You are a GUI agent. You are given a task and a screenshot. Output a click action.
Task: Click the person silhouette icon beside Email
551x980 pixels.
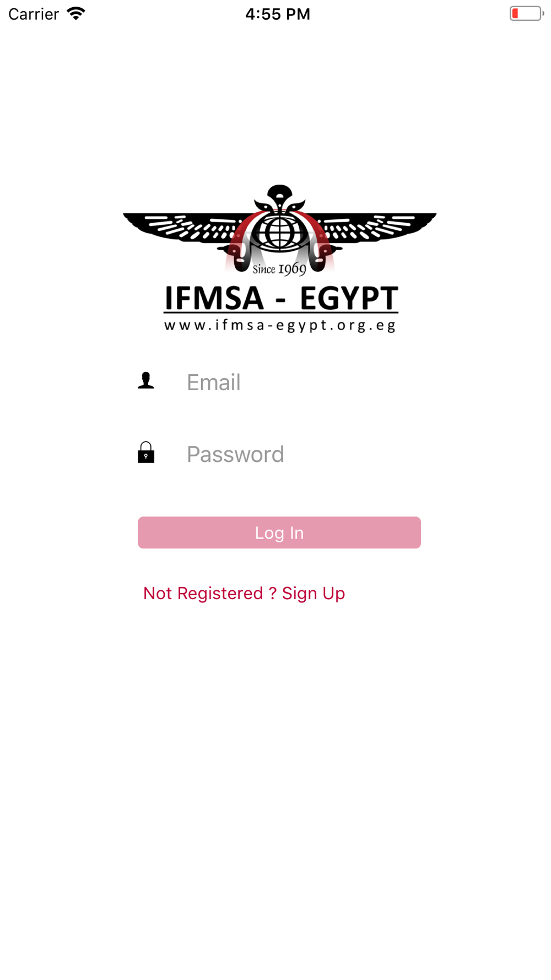point(146,380)
